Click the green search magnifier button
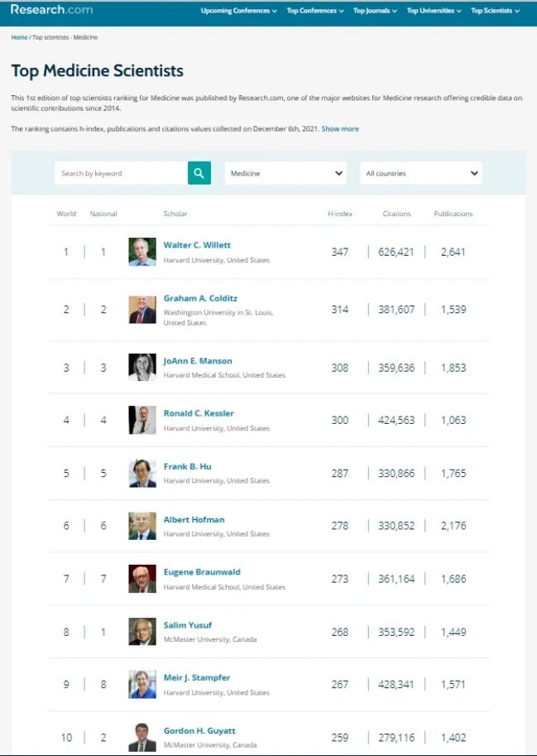Viewport: 537px width, 756px height. 199,173
